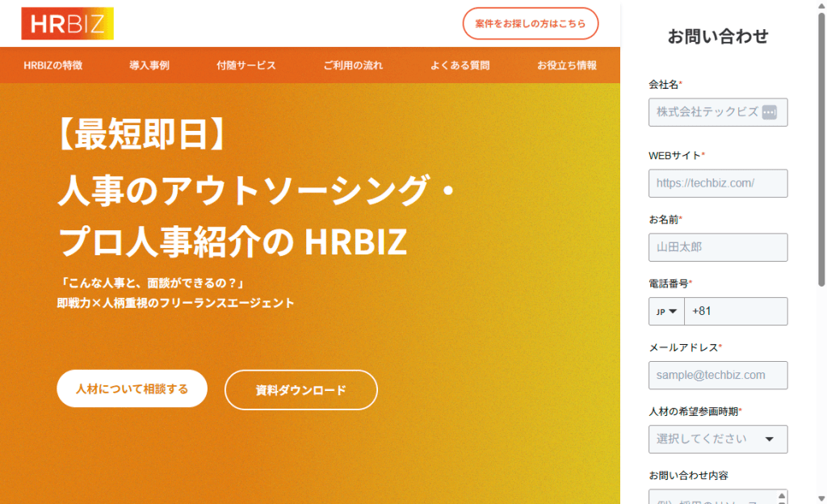Click the autofill icon in the 会社名 field
Screen dimensions: 827x504
pyautogui.click(x=769, y=112)
